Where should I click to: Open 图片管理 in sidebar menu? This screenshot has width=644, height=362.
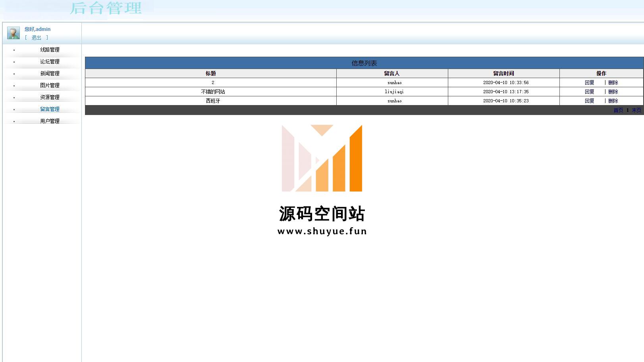point(50,85)
